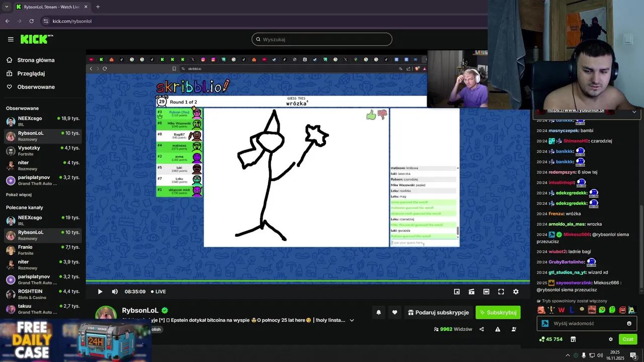Open Windows notification center icon
Screen dimensions: 644x362
pyautogui.click(x=634, y=355)
